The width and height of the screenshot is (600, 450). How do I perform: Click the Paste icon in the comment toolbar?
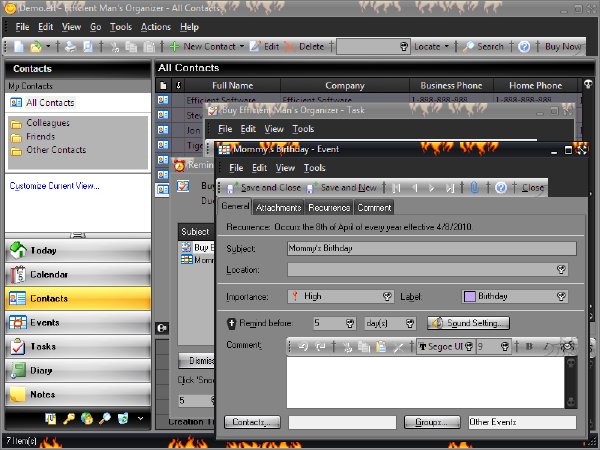pos(381,347)
